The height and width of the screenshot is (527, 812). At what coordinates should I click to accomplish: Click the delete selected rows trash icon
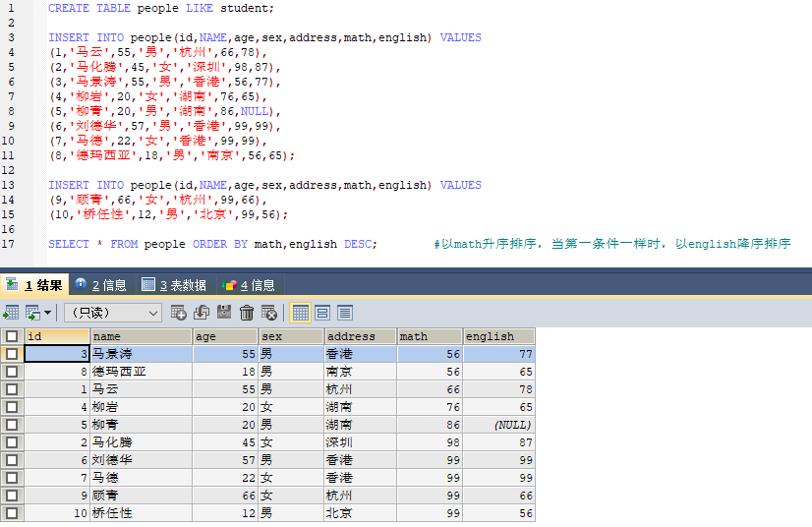[247, 313]
